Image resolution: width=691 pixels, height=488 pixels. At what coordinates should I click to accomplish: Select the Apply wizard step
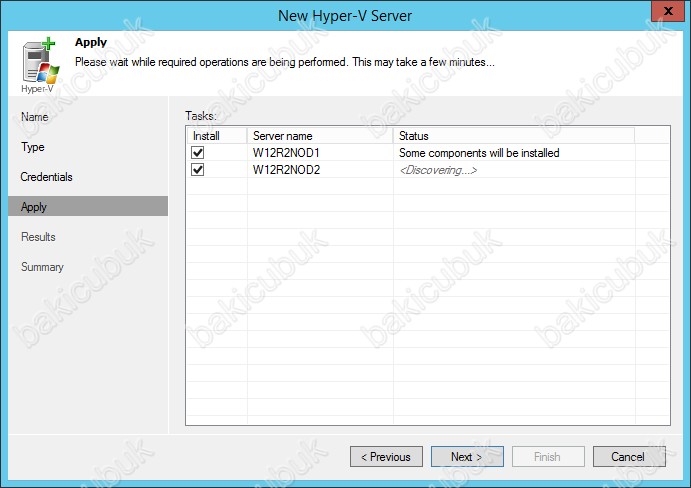(x=88, y=206)
